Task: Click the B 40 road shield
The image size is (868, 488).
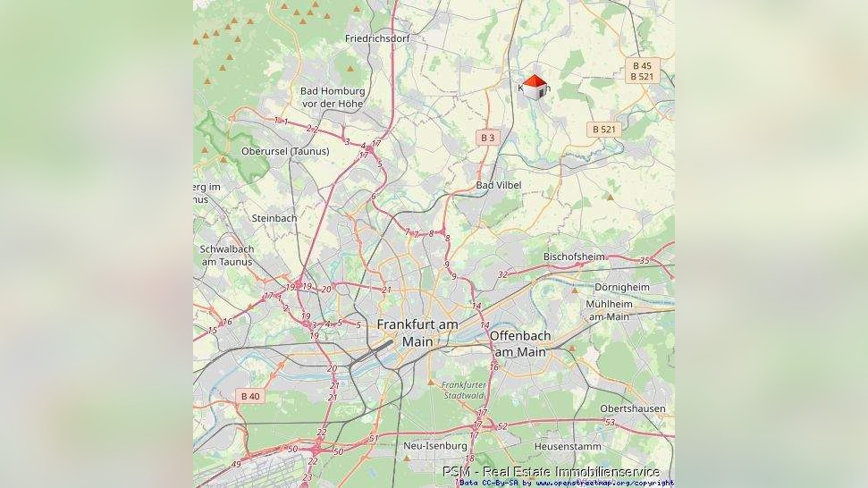Action: coord(250,396)
